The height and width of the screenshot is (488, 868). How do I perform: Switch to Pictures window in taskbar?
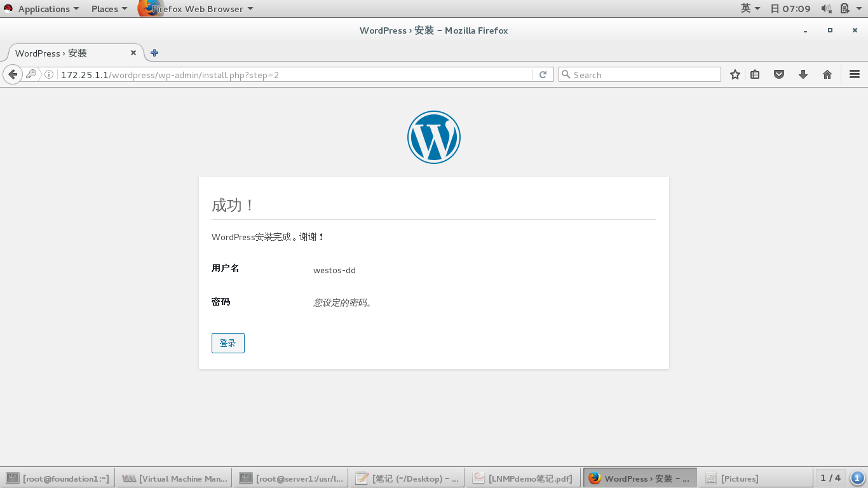pyautogui.click(x=756, y=478)
